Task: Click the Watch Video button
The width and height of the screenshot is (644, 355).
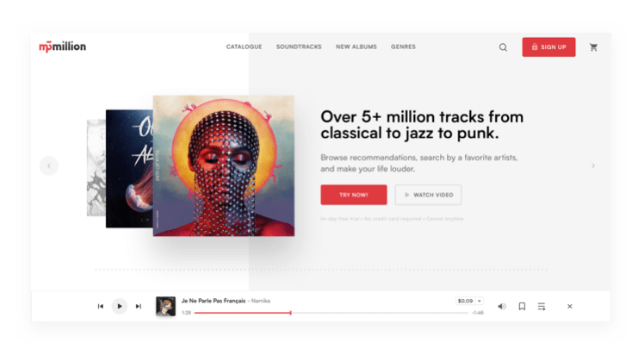Action: (428, 195)
